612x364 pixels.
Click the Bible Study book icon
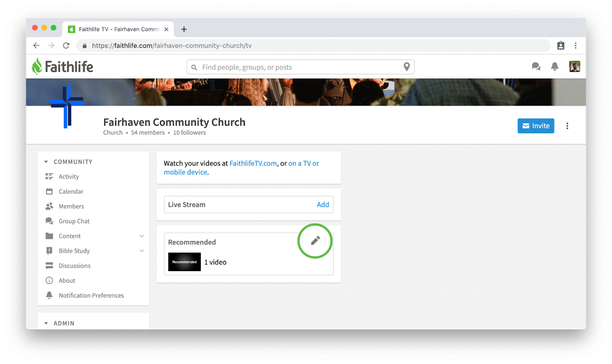49,250
